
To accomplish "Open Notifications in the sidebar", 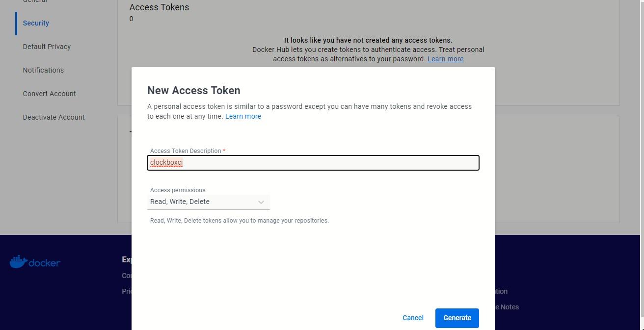I will 43,70.
